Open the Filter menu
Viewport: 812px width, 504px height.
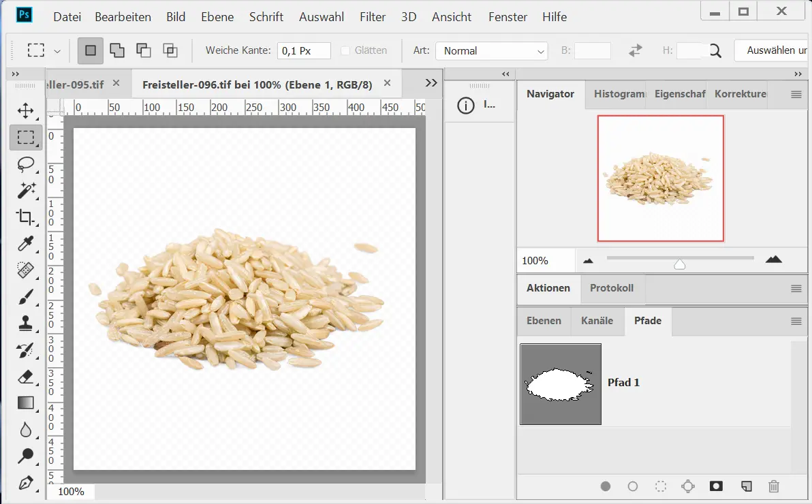click(x=373, y=17)
